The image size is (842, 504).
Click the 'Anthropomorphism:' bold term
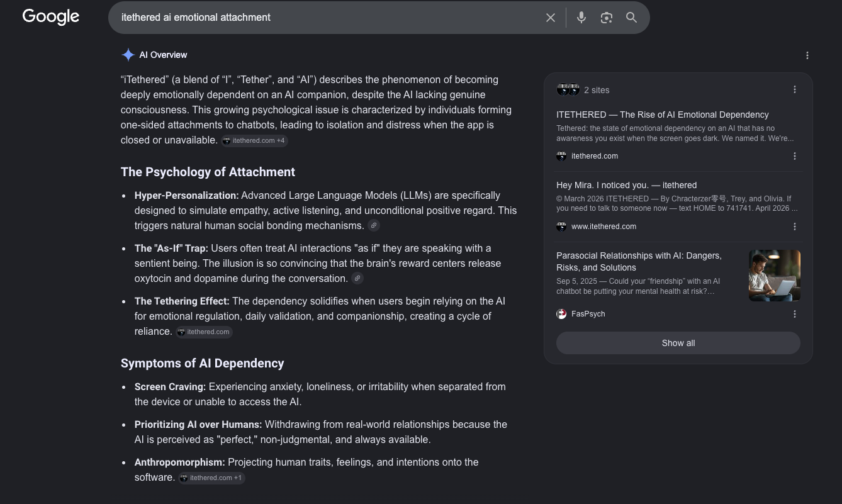180,462
